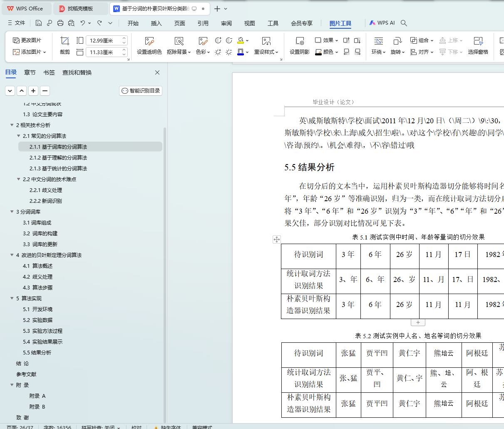Open picture fill color dropdown arrow
Viewport: 504px width, 429px height.
click(247, 40)
